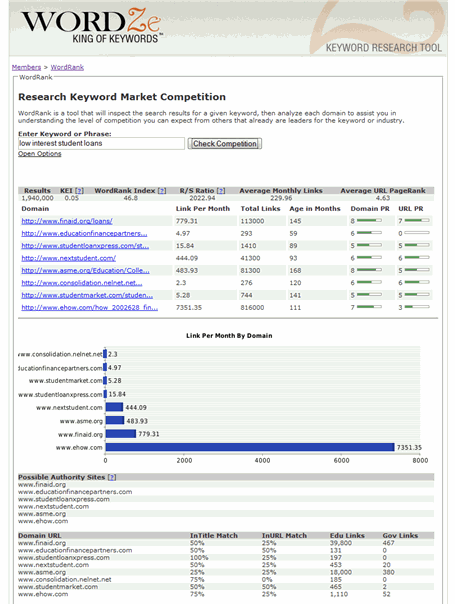
Task: Click the Total Links value 816000
Action: pyautogui.click(x=252, y=307)
